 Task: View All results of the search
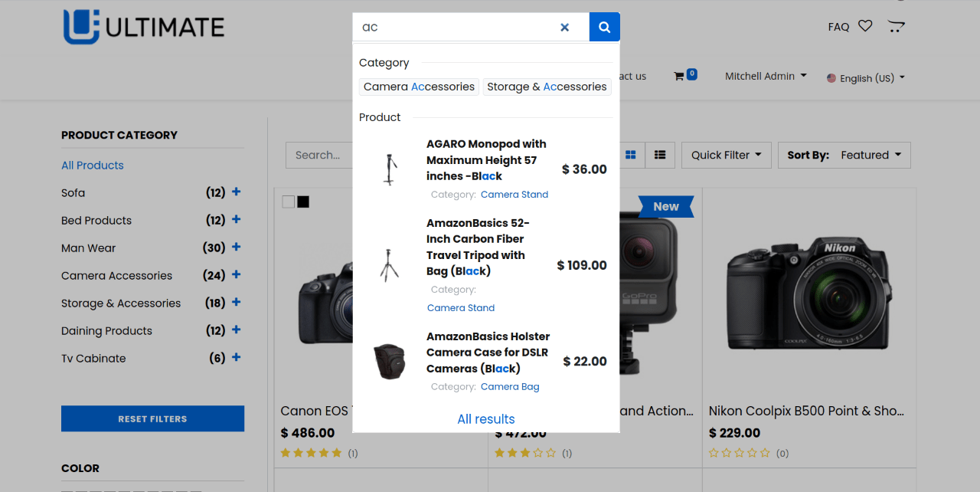click(x=486, y=419)
